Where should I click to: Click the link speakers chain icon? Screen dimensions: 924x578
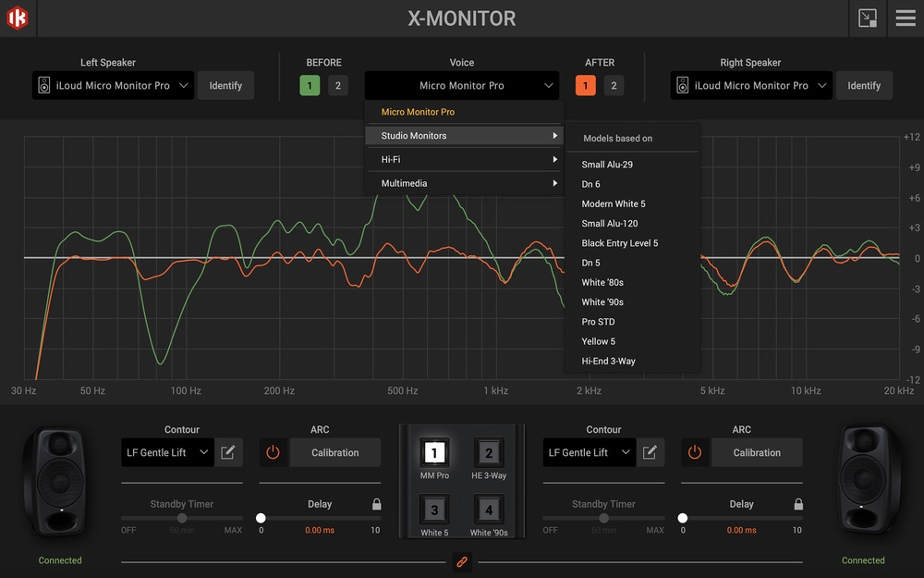(462, 561)
